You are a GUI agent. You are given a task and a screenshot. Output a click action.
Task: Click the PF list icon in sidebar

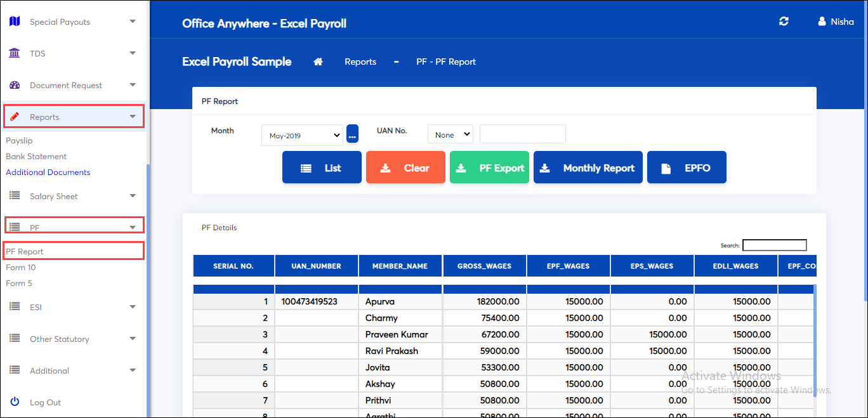(x=15, y=227)
